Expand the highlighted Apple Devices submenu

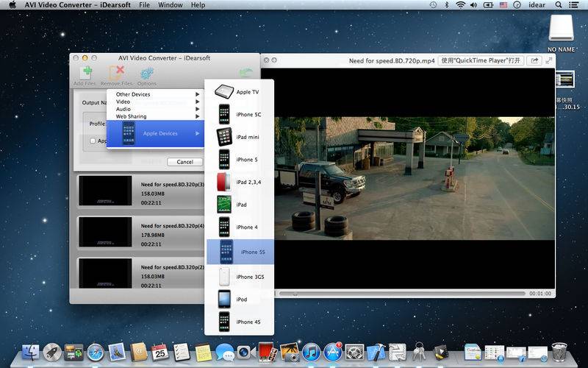coord(155,133)
